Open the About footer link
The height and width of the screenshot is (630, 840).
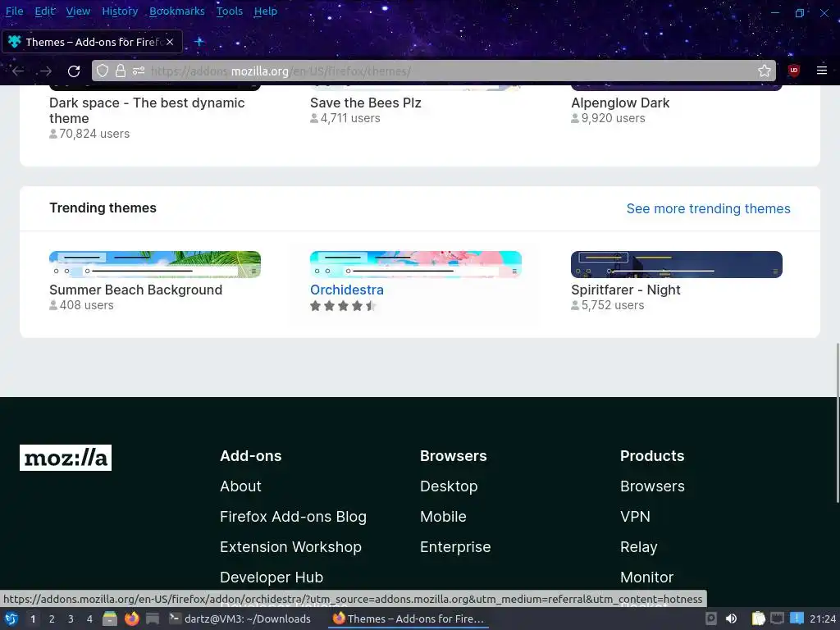(x=240, y=486)
